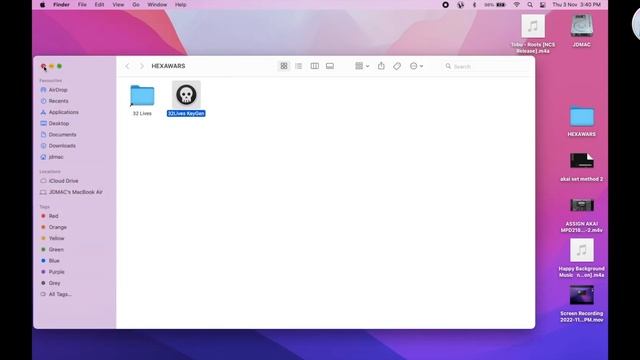Viewport: 640px width, 360px height.
Task: Open the Window menu
Action: point(157,5)
